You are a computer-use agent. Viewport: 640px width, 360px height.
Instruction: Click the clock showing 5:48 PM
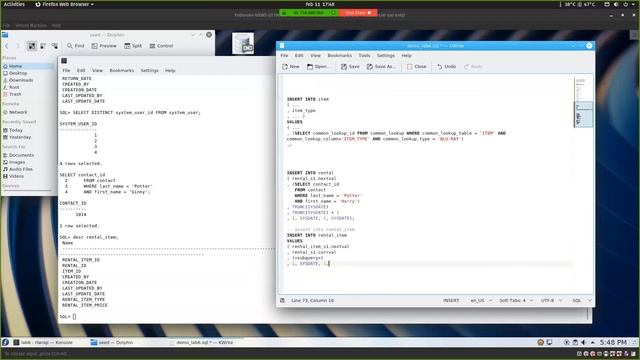[613, 342]
